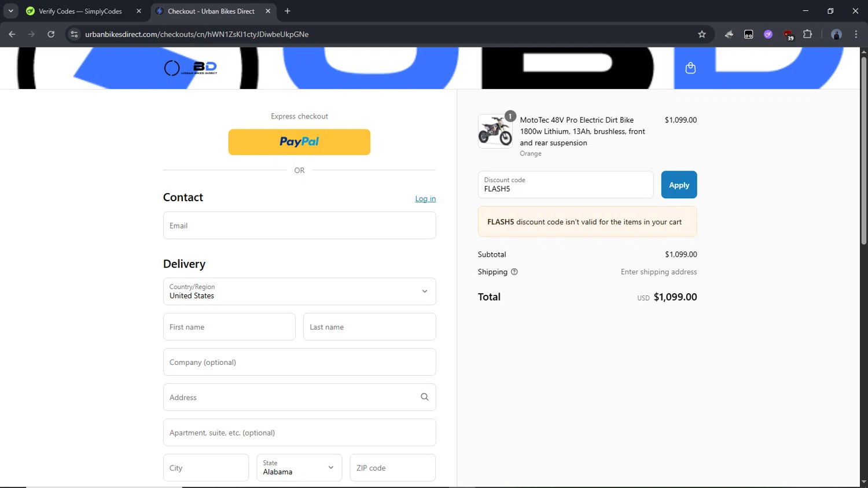
Task: Click the leftmost extension icon beside the star
Action: coord(729,34)
